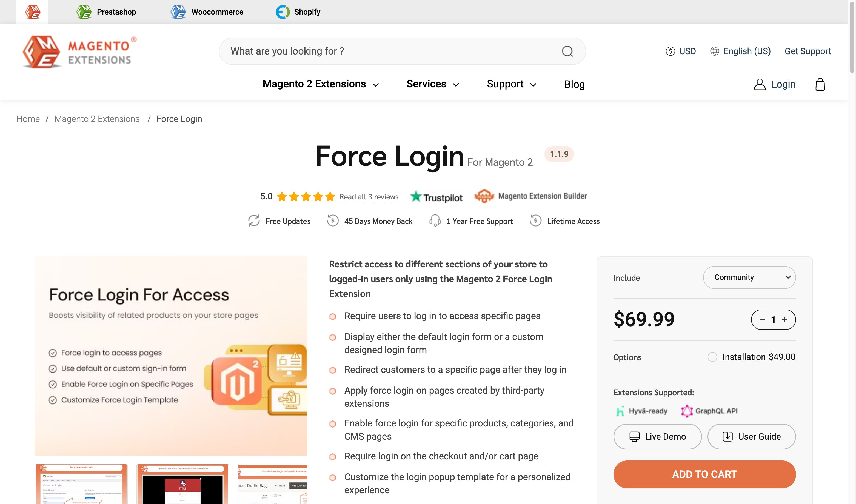Image resolution: width=856 pixels, height=504 pixels.
Task: Open Read all 3 reviews link
Action: point(369,197)
